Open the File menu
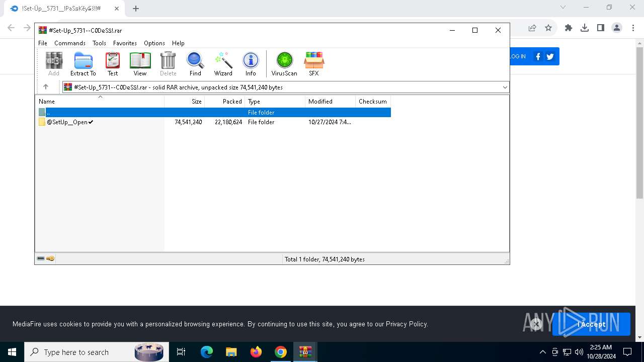Screen dimensions: 644x362 coord(43,43)
